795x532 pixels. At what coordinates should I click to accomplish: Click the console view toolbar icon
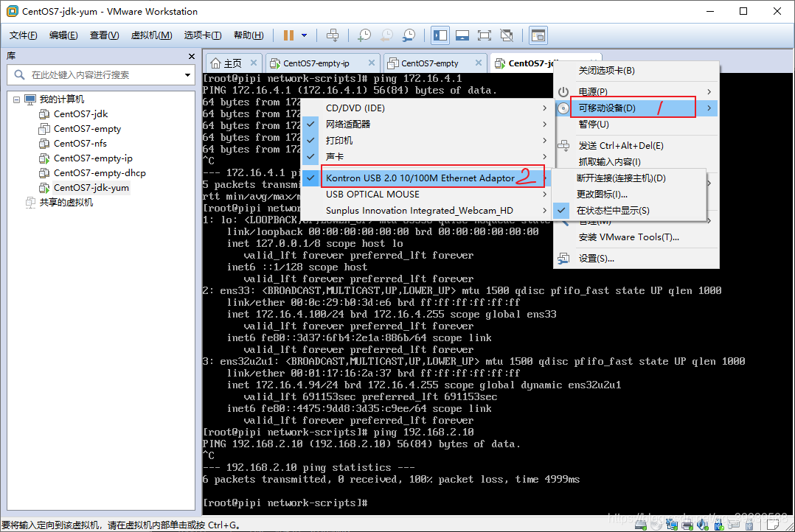point(538,35)
